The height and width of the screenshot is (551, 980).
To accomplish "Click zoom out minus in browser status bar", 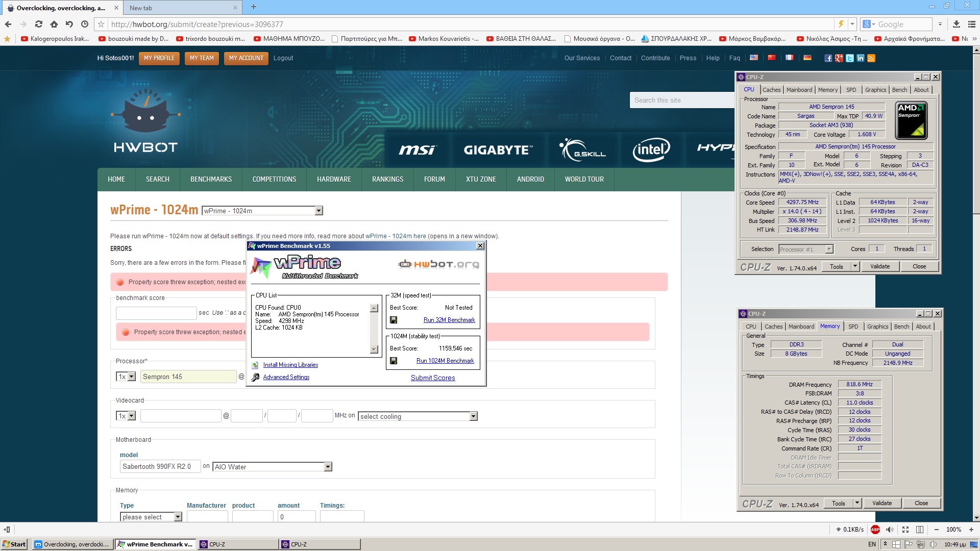I will point(936,529).
